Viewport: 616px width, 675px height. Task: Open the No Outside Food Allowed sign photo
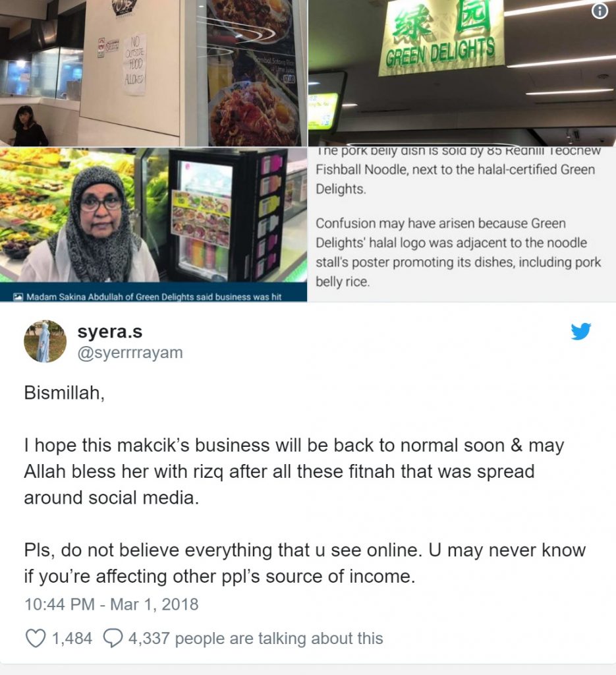coord(154,73)
